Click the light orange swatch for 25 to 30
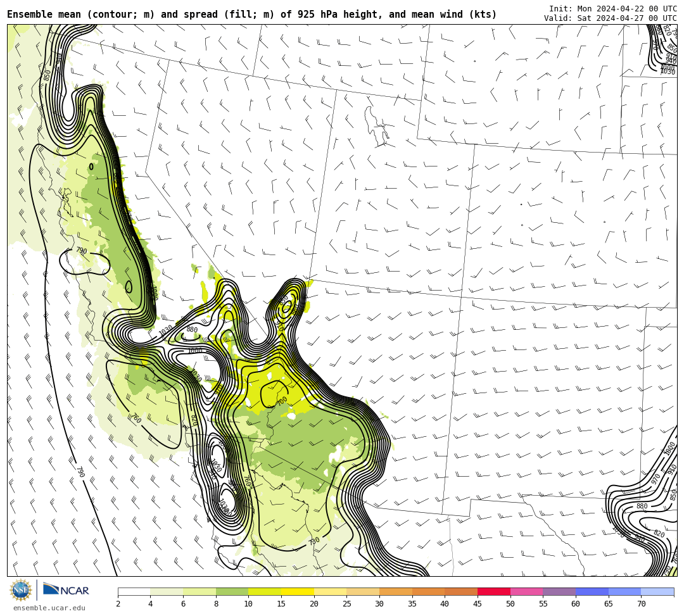684x616 pixels. [x=363, y=591]
